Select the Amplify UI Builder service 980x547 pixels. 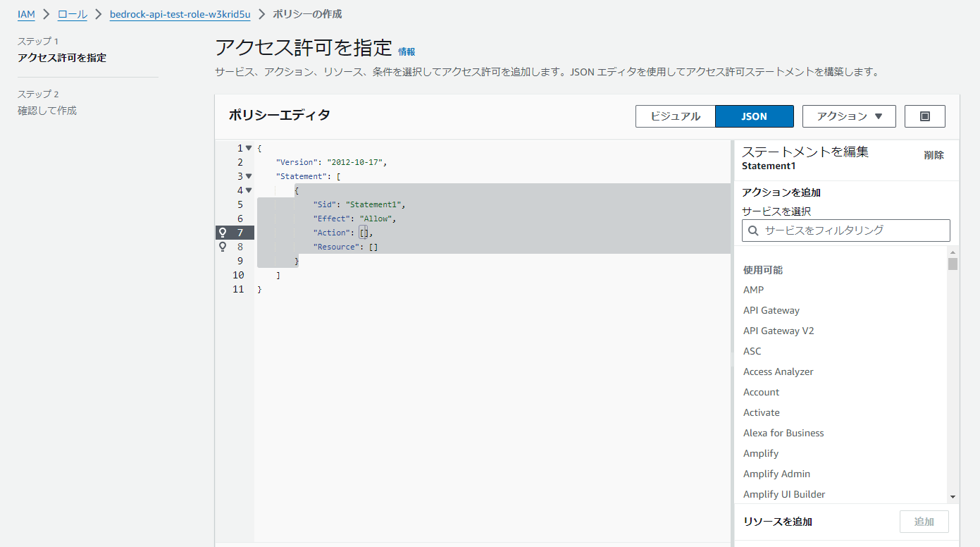pyautogui.click(x=784, y=494)
